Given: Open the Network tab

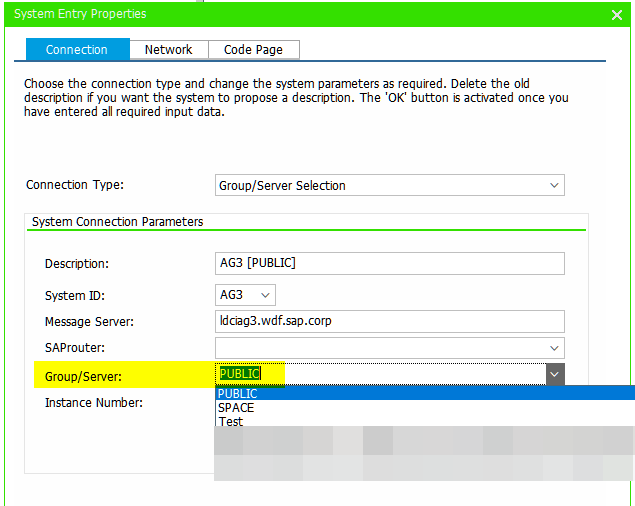Looking at the screenshot, I should 169,49.
